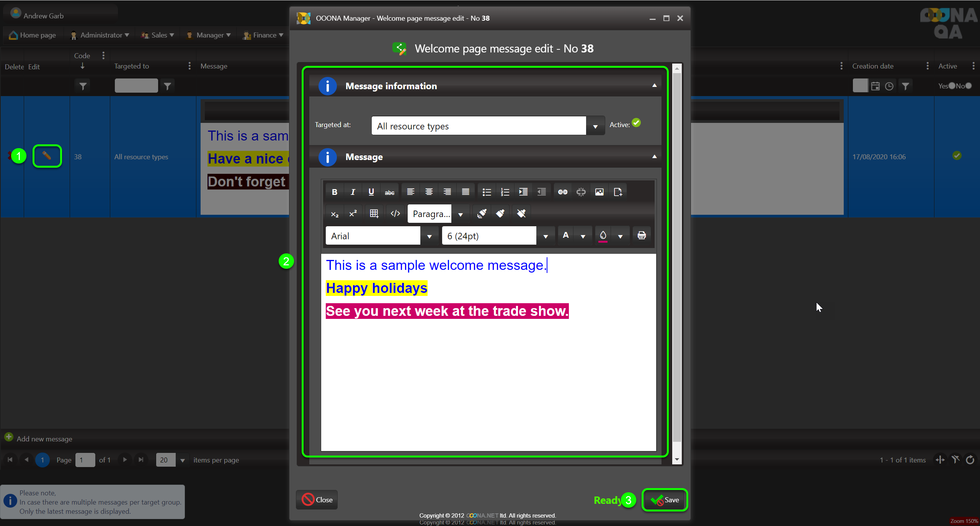
Task: Open the Administrator menu
Action: coord(101,35)
